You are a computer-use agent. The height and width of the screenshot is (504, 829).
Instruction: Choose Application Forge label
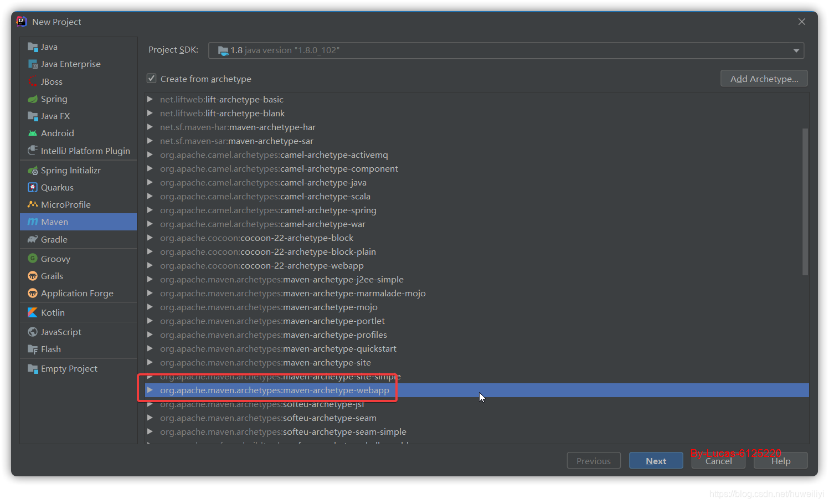(77, 293)
